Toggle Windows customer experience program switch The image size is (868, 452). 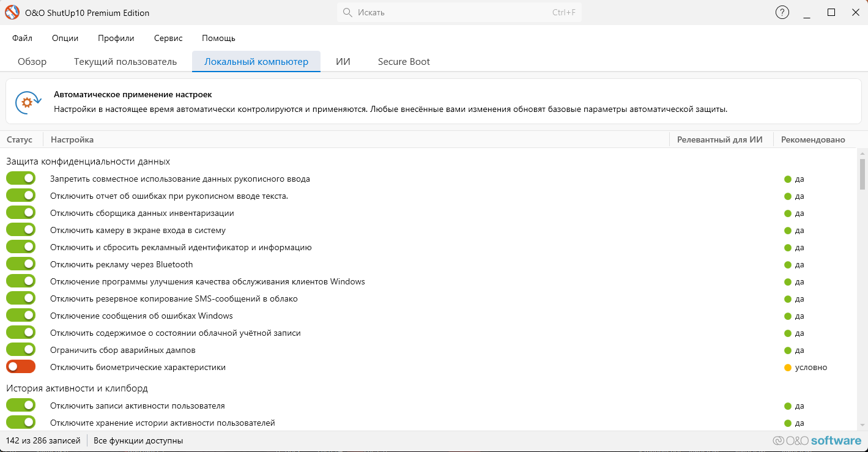(x=21, y=281)
